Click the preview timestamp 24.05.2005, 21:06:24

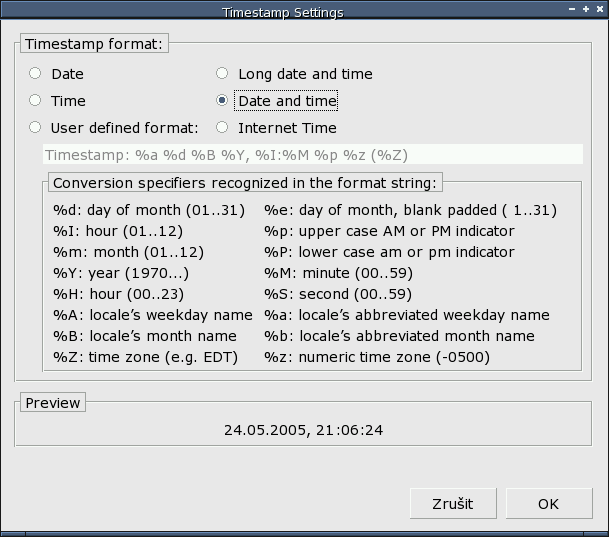(x=303, y=430)
